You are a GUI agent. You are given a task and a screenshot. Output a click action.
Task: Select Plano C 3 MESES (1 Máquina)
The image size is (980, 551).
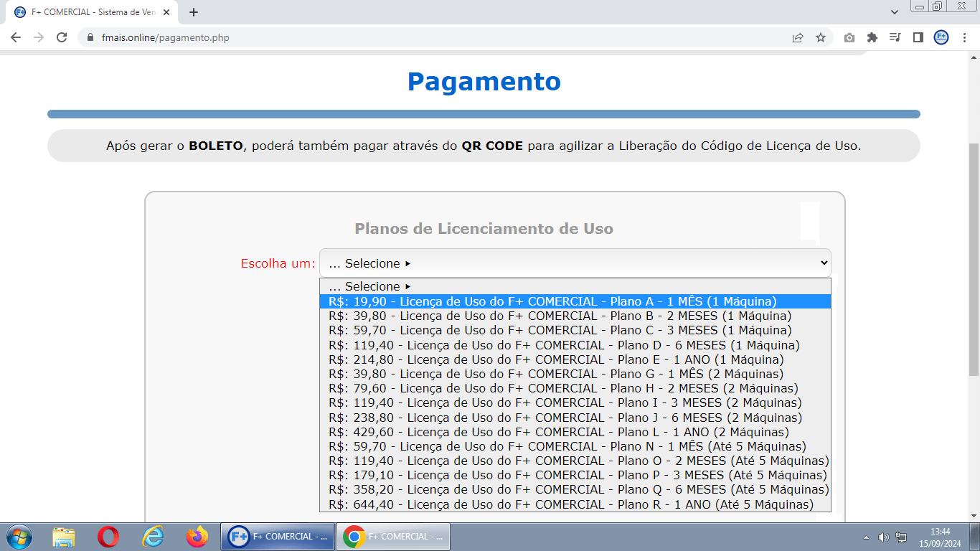tap(575, 330)
